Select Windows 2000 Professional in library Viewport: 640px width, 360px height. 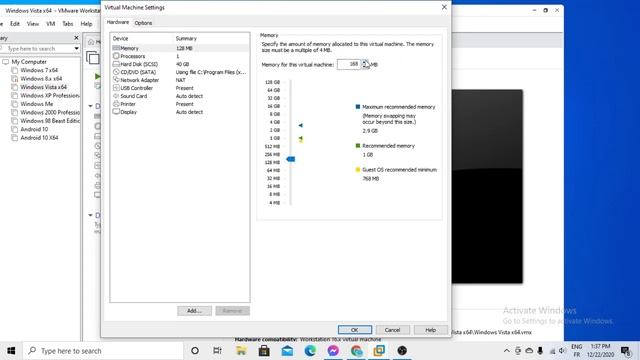point(50,112)
